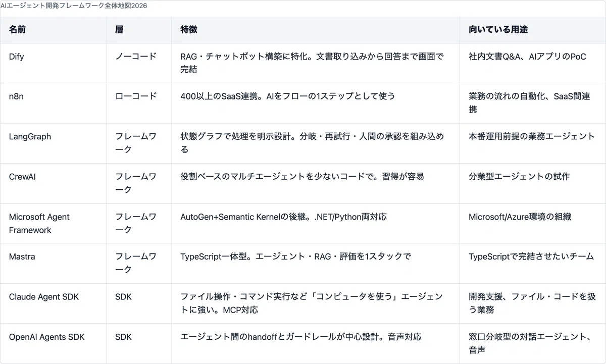Image resolution: width=606 pixels, height=364 pixels.
Task: Click the 'SDK' layer cell in the Claude Agent SDK row
Action: click(x=138, y=303)
